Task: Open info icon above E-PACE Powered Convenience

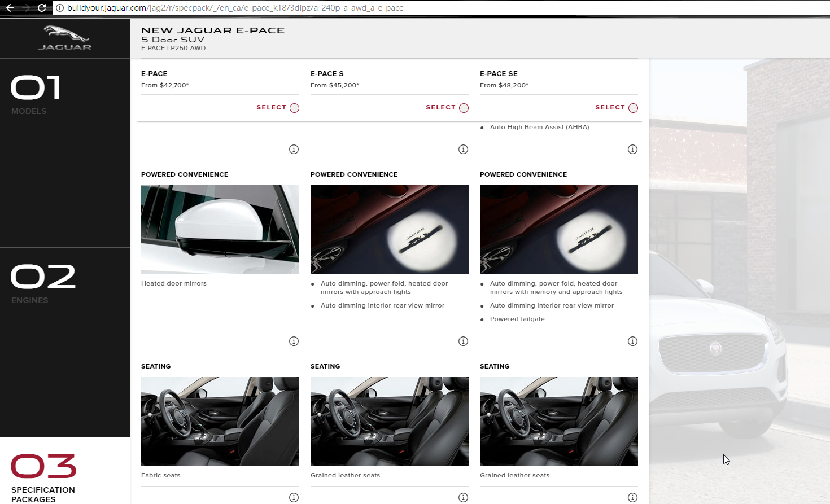Action: [294, 149]
